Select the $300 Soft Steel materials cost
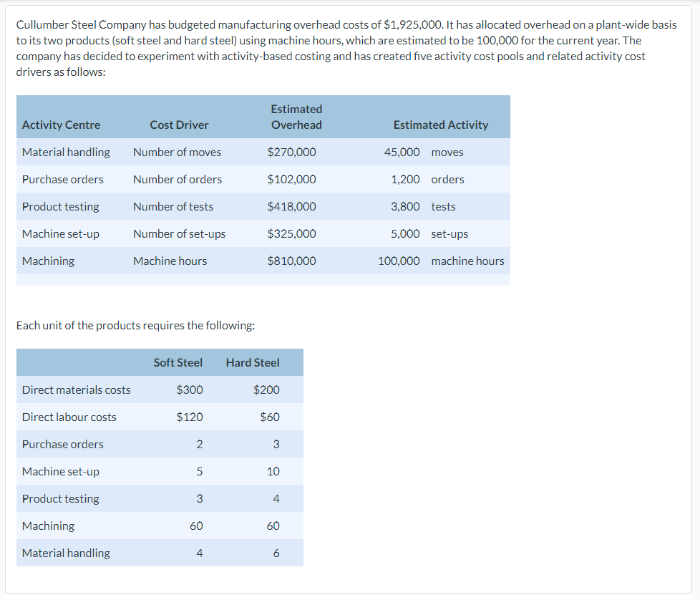 190,389
